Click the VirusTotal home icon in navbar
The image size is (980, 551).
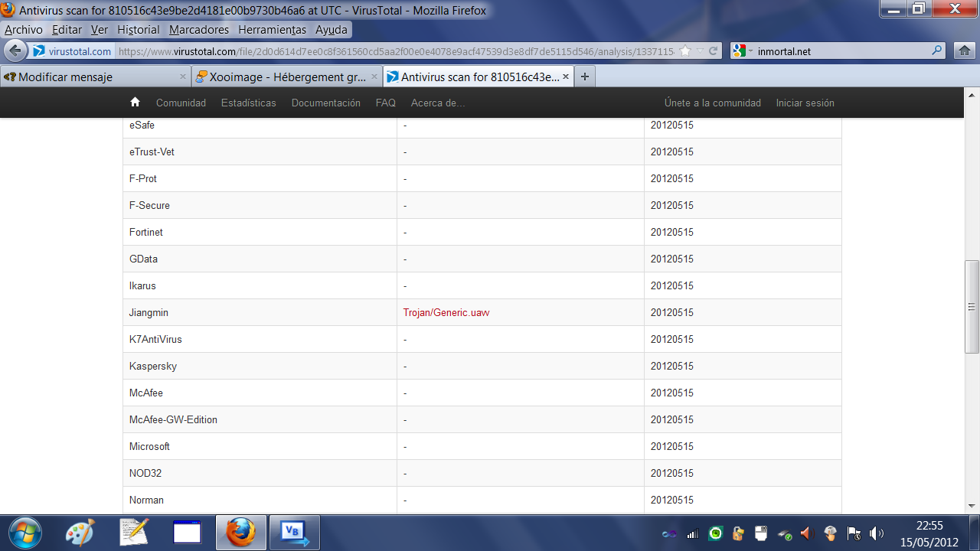pos(135,102)
